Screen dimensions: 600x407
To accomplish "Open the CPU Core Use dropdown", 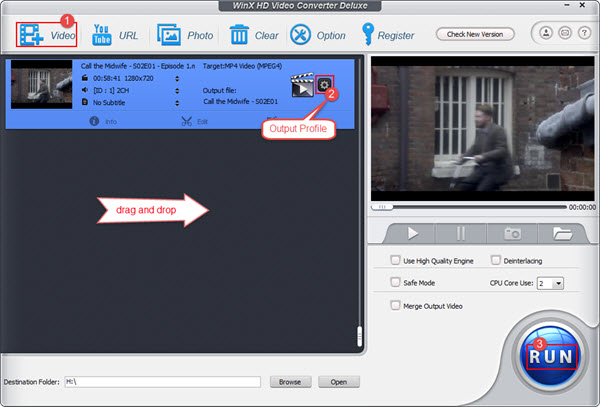I will (x=550, y=283).
